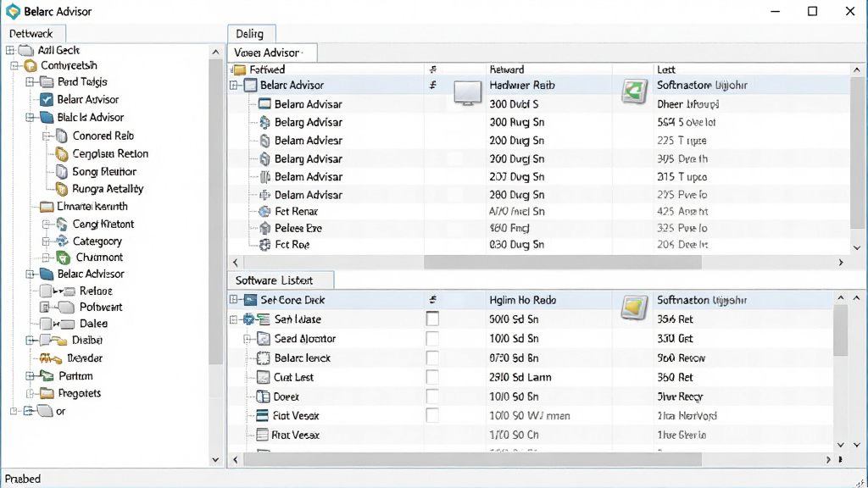Toggle the checkbox in the Seed Aloantor row
Screen dimensions: 868x488
[432, 339]
